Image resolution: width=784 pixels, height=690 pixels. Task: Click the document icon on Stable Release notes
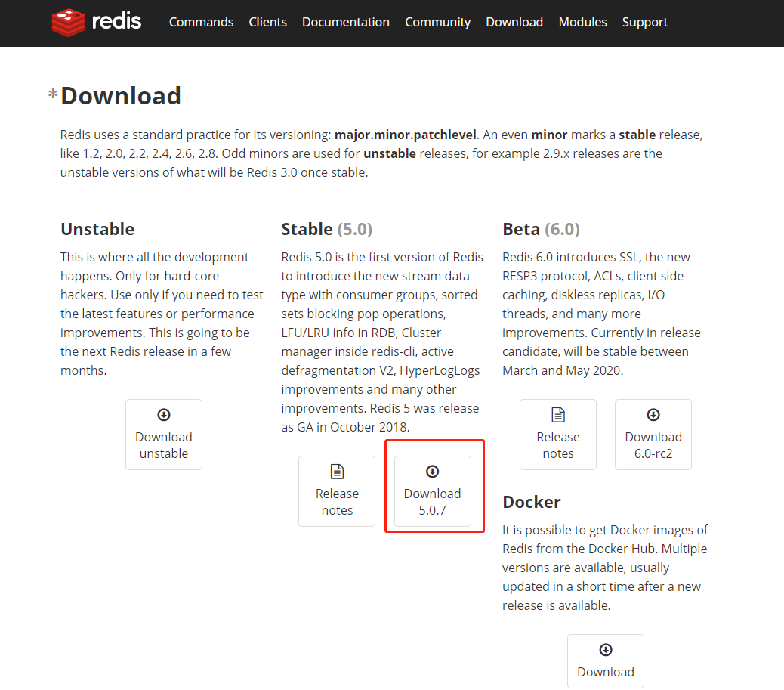pyautogui.click(x=337, y=471)
